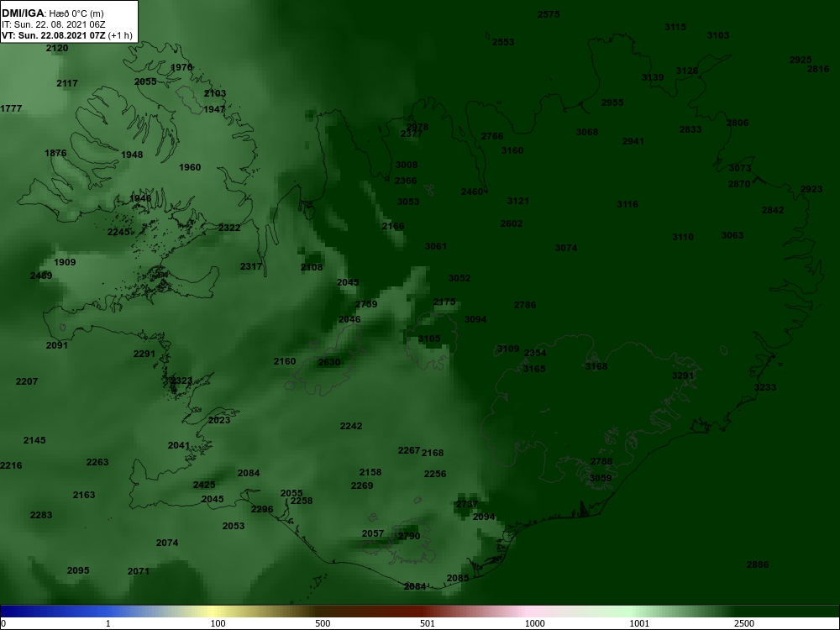Click the map value 2786
This screenshot has width=840, height=630.
click(525, 306)
